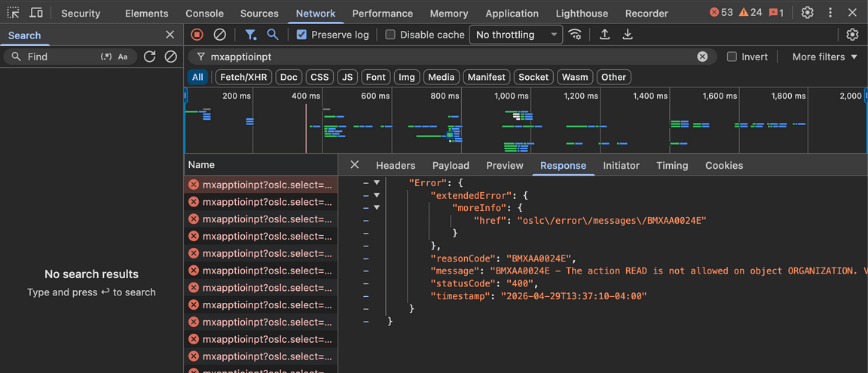The height and width of the screenshot is (373, 868).
Task: Activate the inspect element picker icon
Action: click(x=14, y=13)
